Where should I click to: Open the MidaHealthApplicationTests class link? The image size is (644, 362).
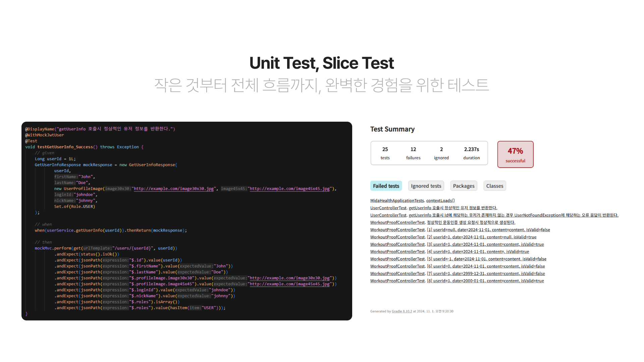click(397, 201)
